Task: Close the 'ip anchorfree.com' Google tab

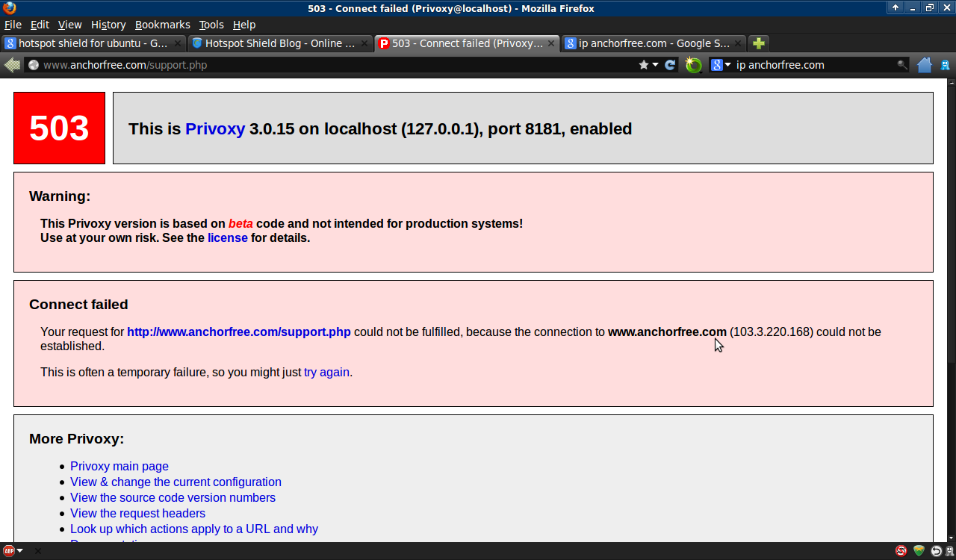Action: [738, 43]
